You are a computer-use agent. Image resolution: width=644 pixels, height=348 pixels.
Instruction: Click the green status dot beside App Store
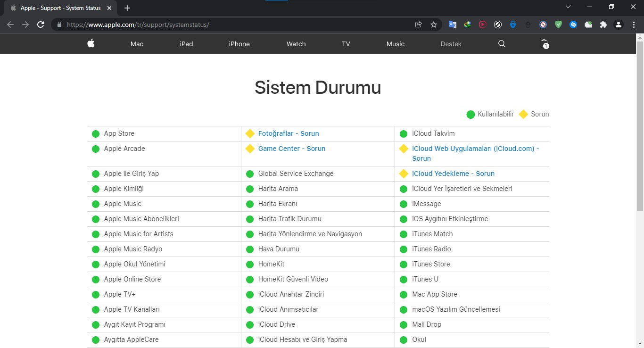click(x=96, y=134)
